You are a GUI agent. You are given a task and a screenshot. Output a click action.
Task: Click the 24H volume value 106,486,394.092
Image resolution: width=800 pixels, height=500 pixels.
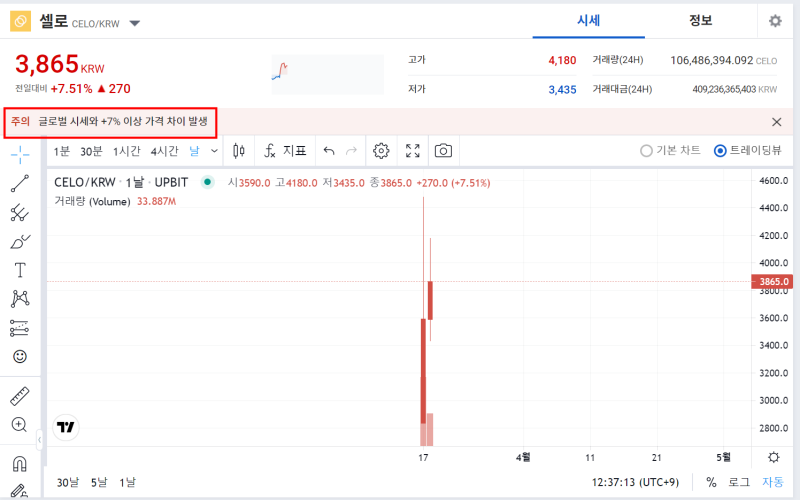[x=711, y=60]
